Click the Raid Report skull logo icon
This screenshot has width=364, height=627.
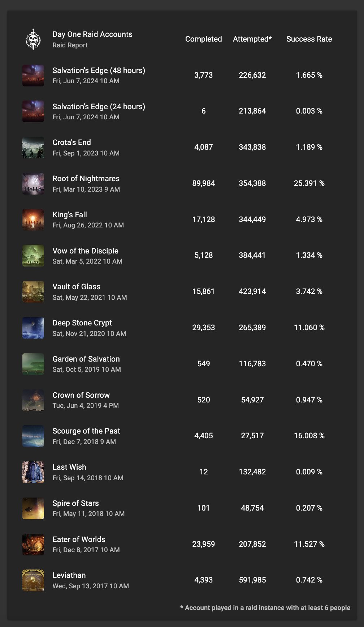pos(33,39)
